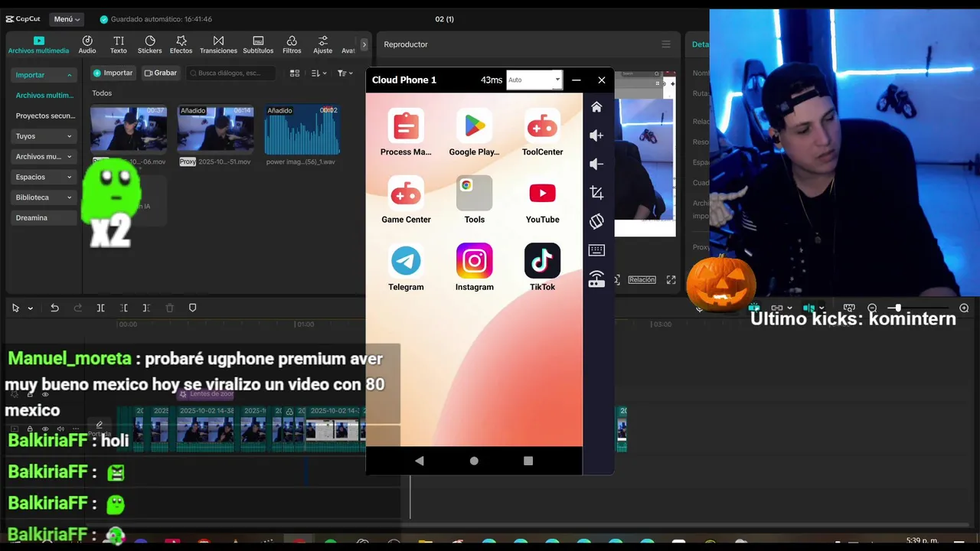This screenshot has width=980, height=551.
Task: Open the Filtros tab
Action: [292, 44]
